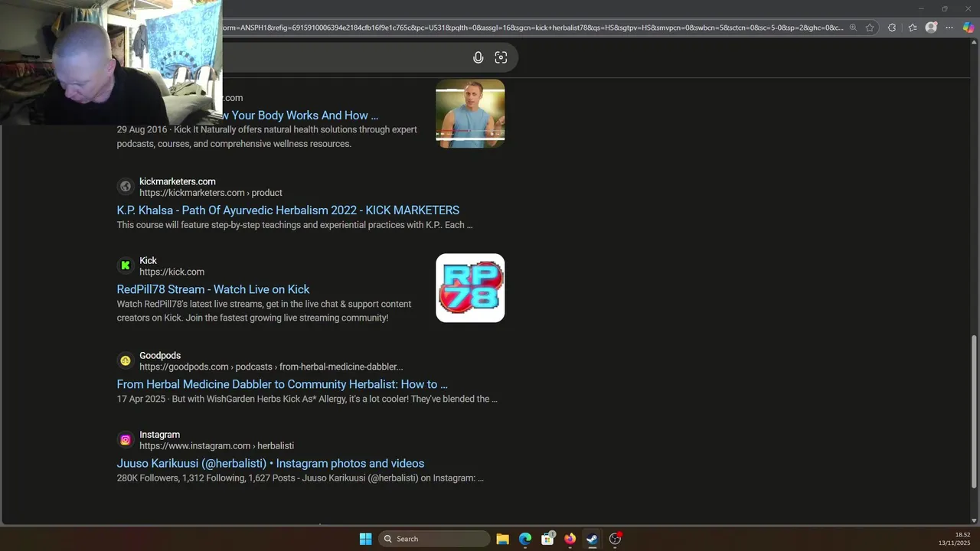This screenshot has width=980, height=551.
Task: Open the Copilot icon in browser toolbar
Action: tap(969, 28)
